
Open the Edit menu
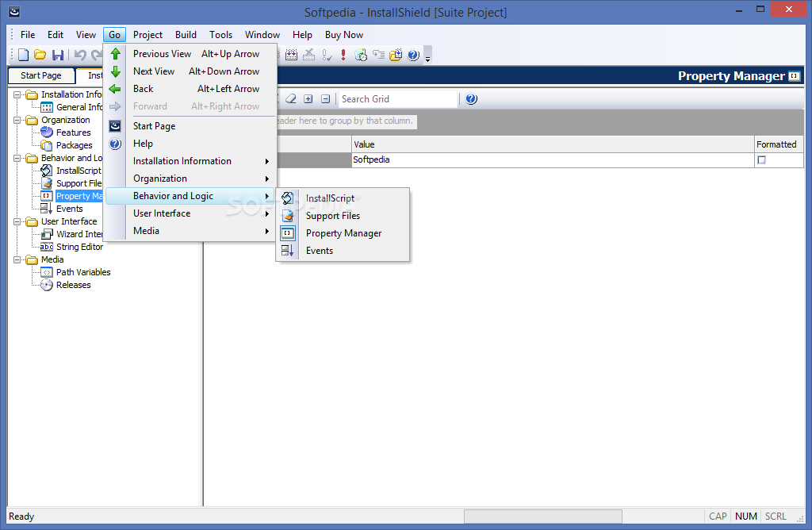(56, 35)
